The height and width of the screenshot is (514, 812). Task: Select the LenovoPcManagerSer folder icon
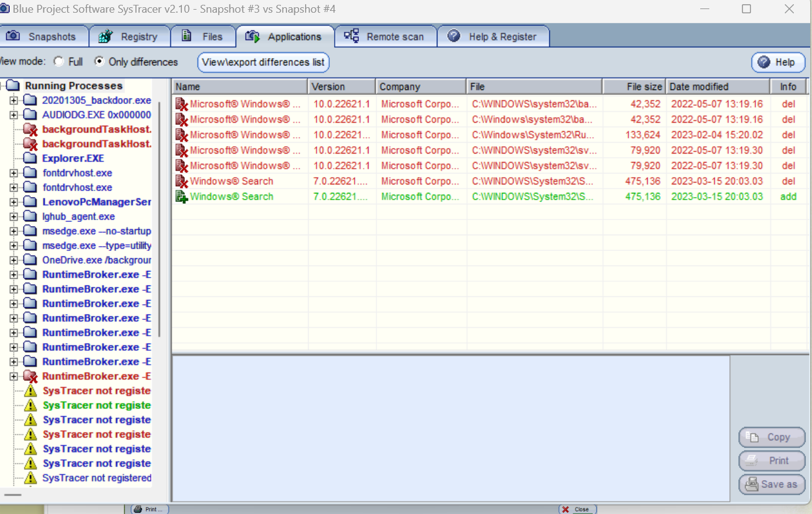(30, 202)
